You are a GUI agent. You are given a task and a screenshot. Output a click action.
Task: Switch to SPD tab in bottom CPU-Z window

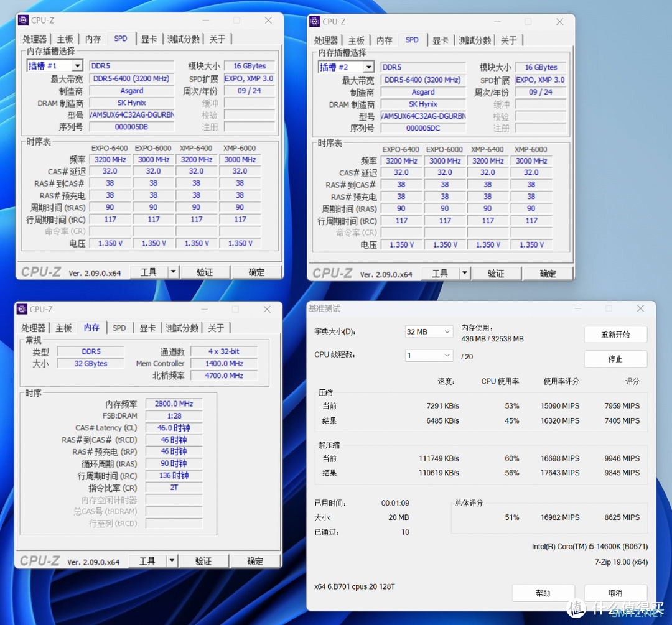point(119,328)
